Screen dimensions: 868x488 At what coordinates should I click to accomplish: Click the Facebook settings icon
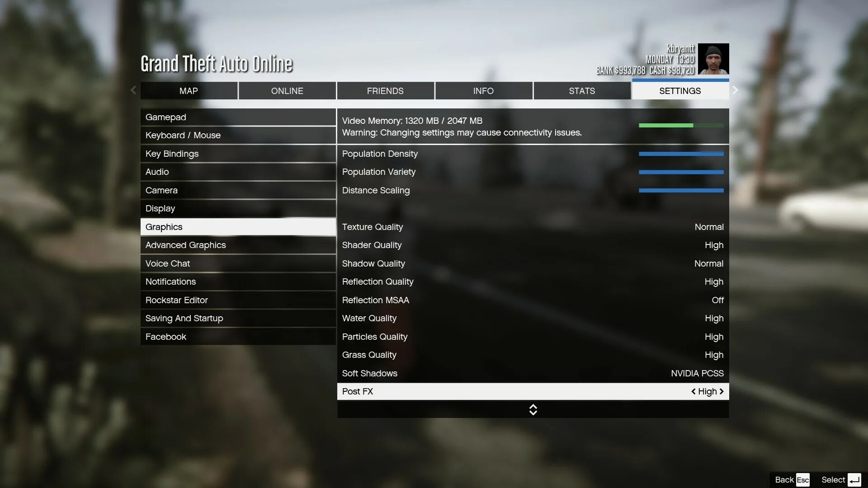click(x=166, y=337)
